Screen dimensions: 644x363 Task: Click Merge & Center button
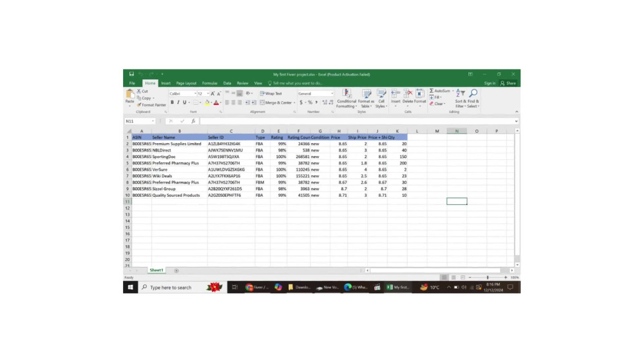[x=276, y=103]
